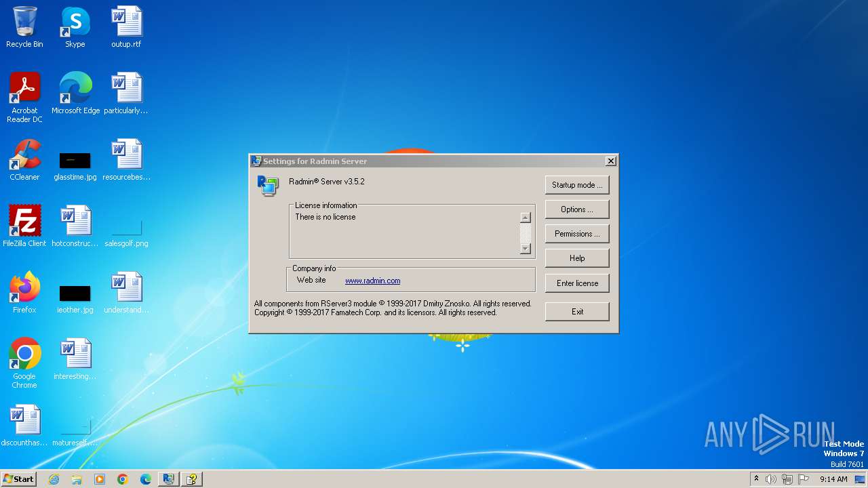The image size is (868, 488).
Task: Open CCleaner desktop shortcut
Action: point(24,160)
